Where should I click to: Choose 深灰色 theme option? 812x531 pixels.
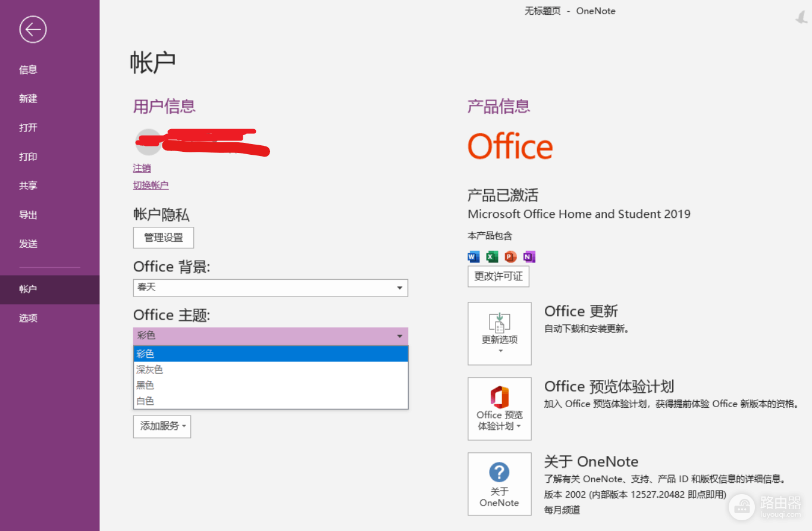271,370
